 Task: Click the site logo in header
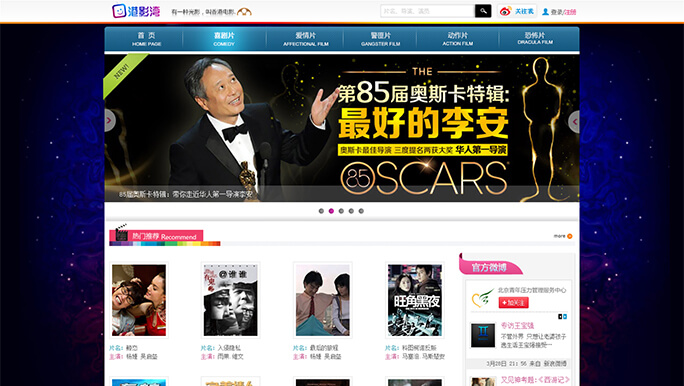coord(136,11)
